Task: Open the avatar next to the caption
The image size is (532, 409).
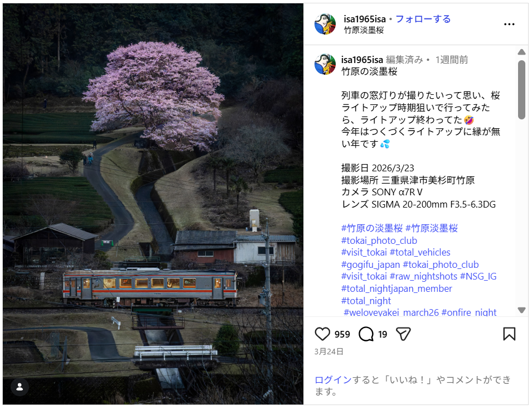Action: tap(325, 64)
